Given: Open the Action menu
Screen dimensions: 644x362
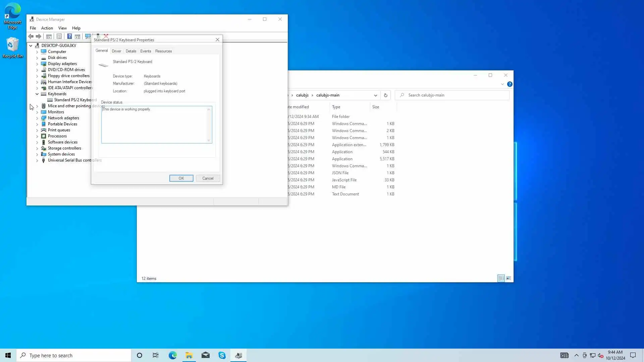Looking at the screenshot, I should coord(47,28).
